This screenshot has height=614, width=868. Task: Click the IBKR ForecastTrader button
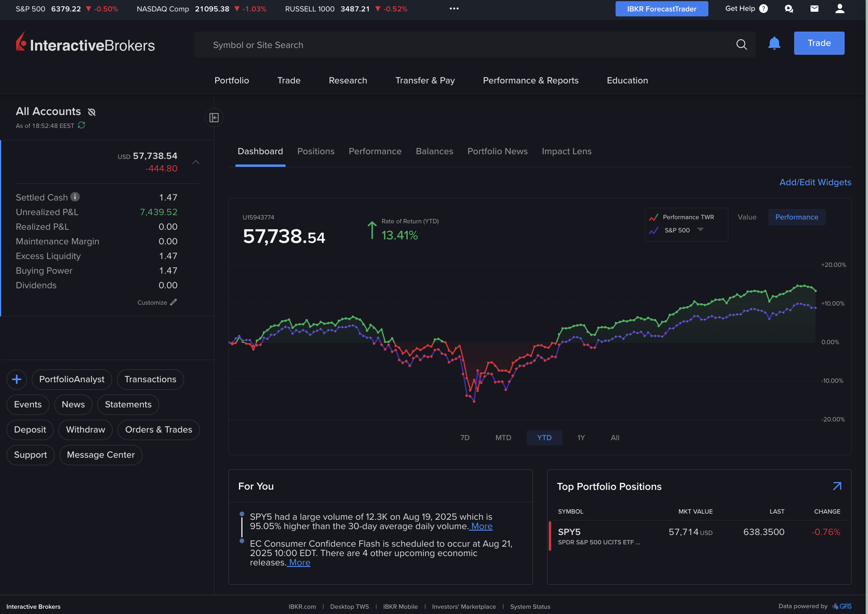(661, 9)
